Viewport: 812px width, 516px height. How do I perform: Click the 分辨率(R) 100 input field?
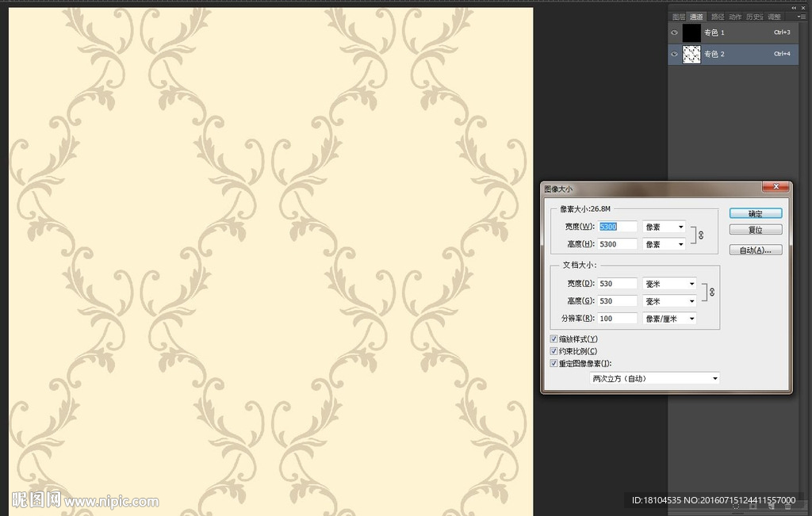617,319
